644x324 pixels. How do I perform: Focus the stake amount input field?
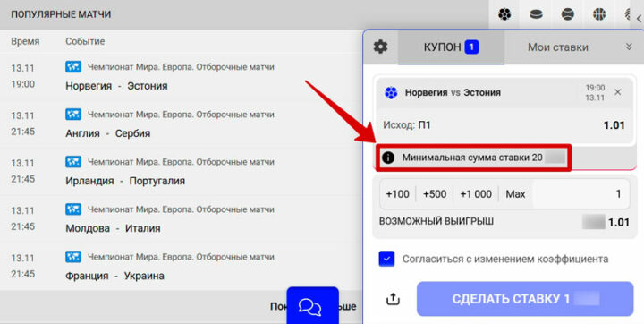580,194
